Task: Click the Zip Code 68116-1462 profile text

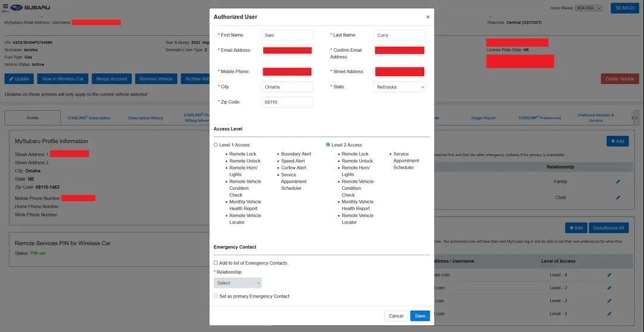Action: pyautogui.click(x=38, y=187)
